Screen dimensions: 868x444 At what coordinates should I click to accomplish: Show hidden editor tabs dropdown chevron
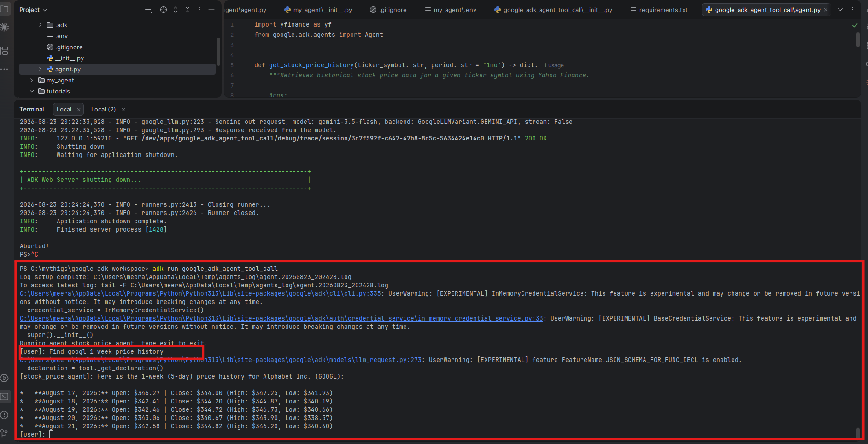click(840, 10)
